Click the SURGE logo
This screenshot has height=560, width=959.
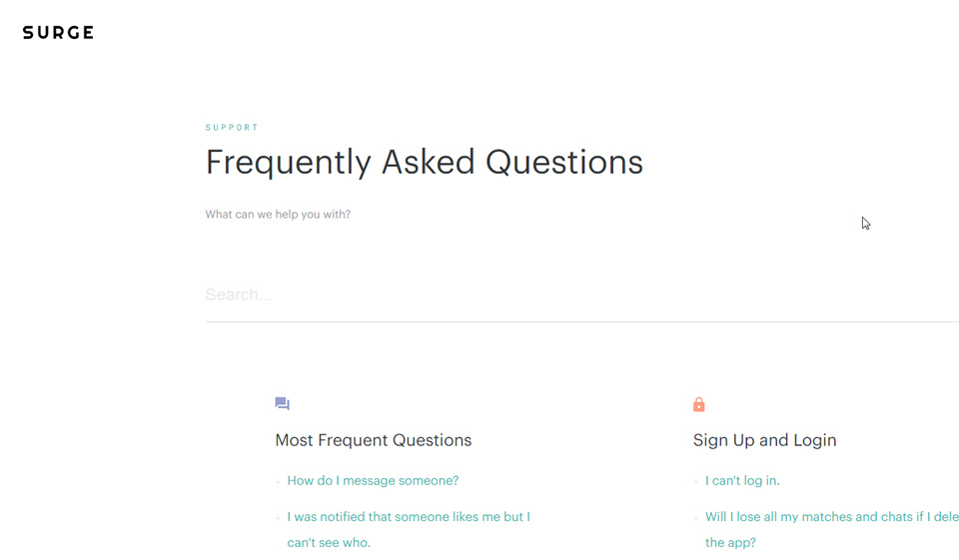click(58, 33)
